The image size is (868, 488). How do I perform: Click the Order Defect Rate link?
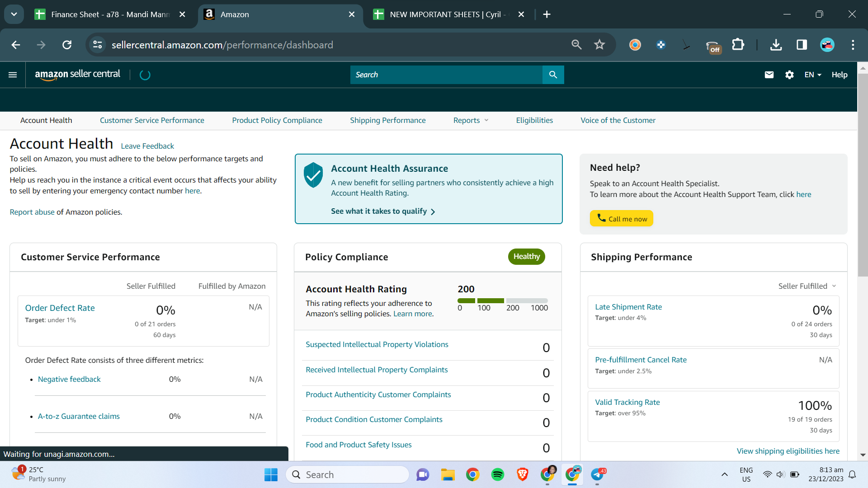tap(60, 308)
